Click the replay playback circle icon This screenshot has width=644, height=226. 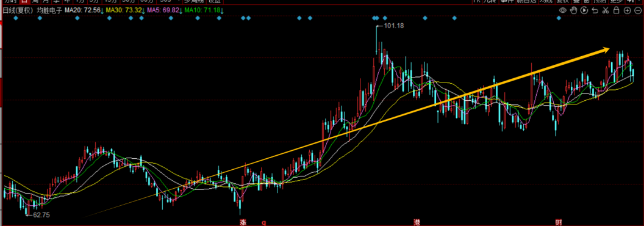point(584,10)
